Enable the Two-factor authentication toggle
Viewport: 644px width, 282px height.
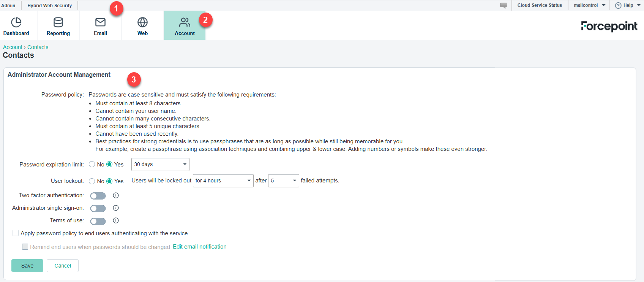point(98,196)
